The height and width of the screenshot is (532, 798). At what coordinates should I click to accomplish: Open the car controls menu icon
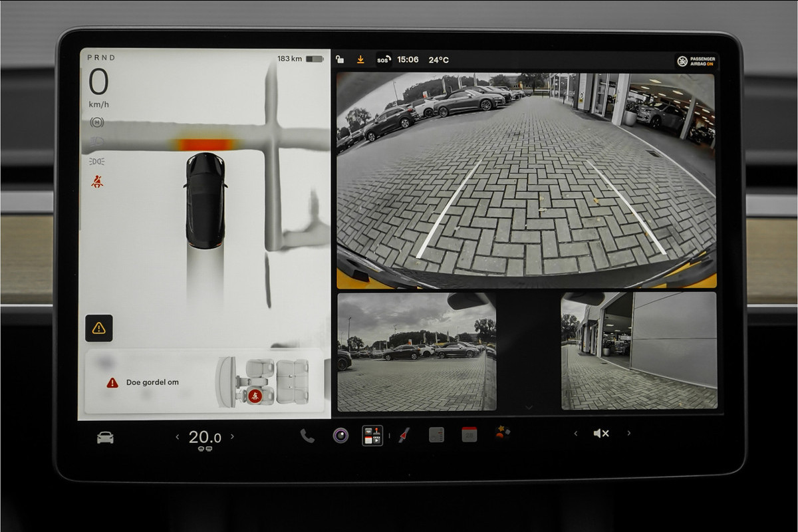pyautogui.click(x=105, y=438)
